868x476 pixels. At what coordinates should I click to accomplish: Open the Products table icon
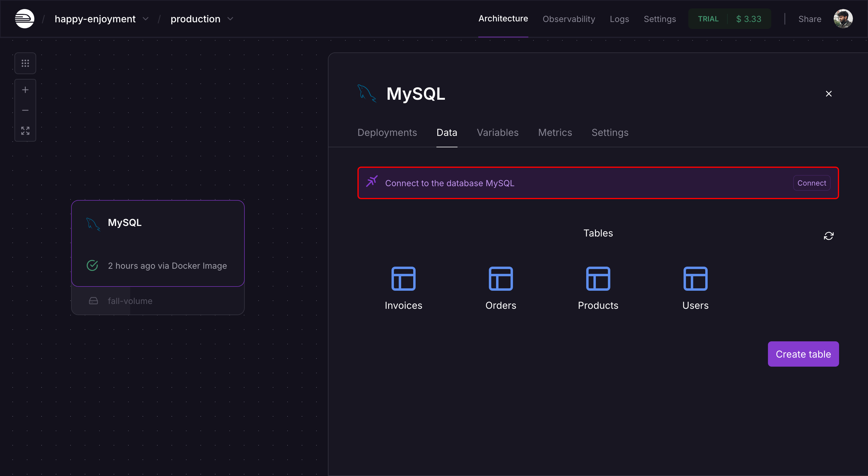(598, 279)
